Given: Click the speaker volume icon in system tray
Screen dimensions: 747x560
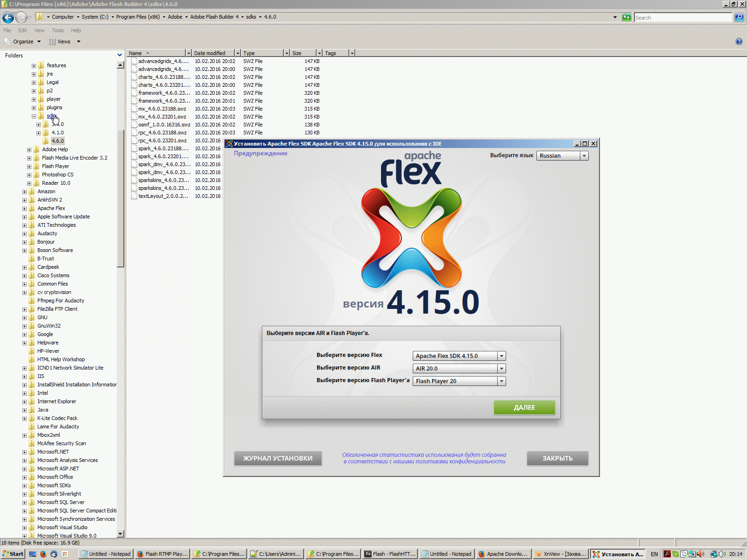Looking at the screenshot, I should 722,554.
